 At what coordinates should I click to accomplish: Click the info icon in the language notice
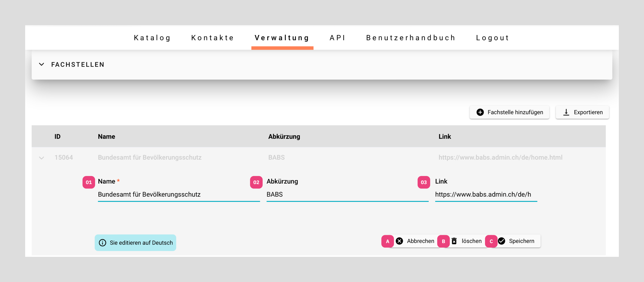102,243
